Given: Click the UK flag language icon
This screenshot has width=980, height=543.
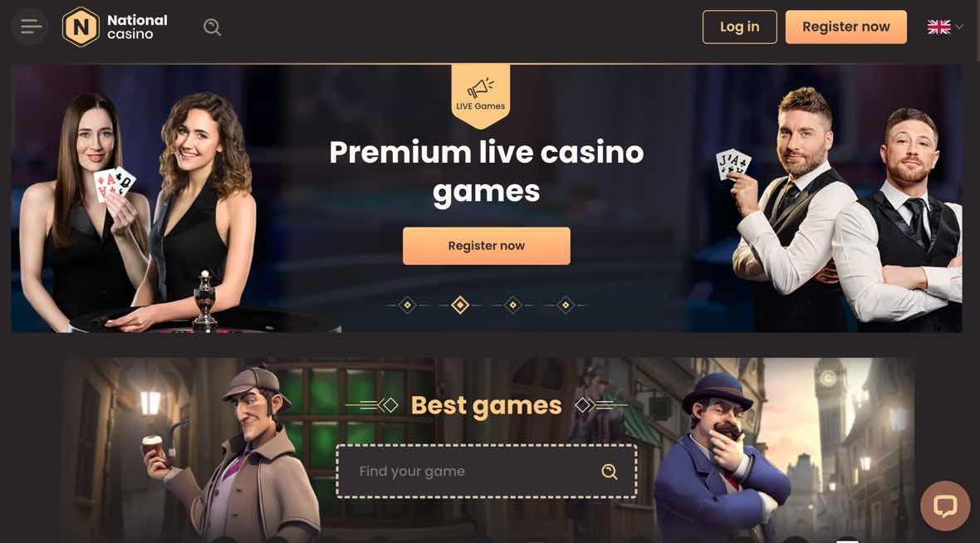Looking at the screenshot, I should pyautogui.click(x=938, y=27).
